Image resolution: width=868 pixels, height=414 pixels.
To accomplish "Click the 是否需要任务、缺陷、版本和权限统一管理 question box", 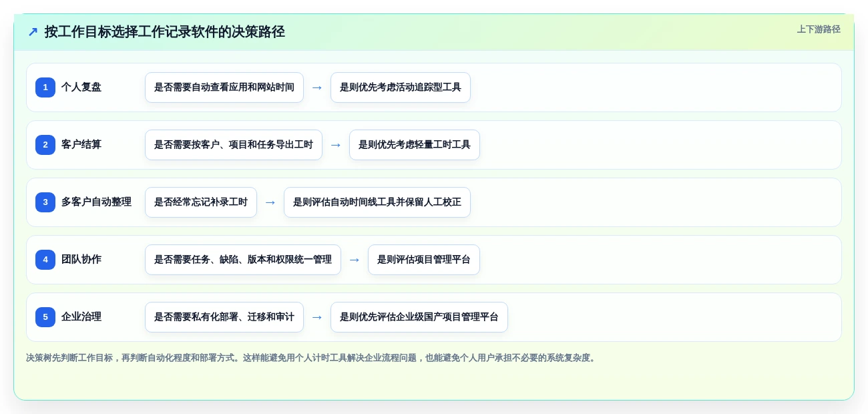I will (x=243, y=260).
